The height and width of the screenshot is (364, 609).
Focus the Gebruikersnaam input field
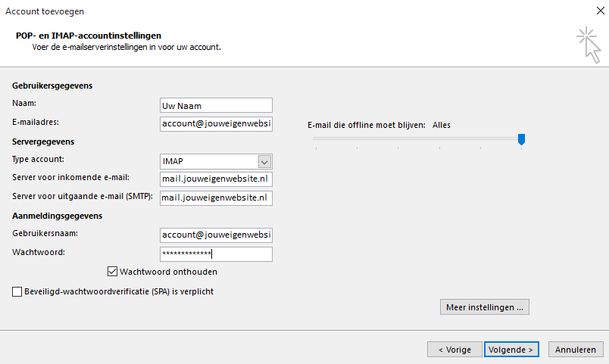coord(216,235)
